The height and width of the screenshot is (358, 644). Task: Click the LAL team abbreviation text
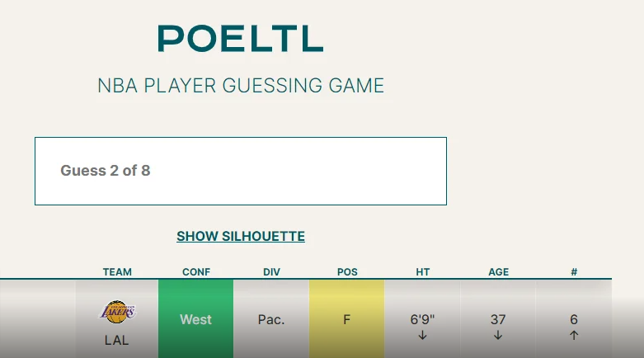[116, 341]
